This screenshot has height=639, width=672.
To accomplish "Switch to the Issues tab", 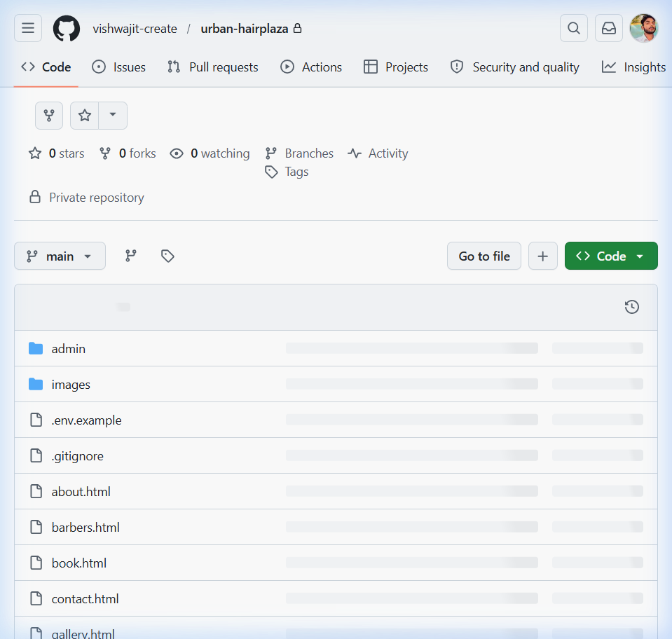I will (x=118, y=67).
